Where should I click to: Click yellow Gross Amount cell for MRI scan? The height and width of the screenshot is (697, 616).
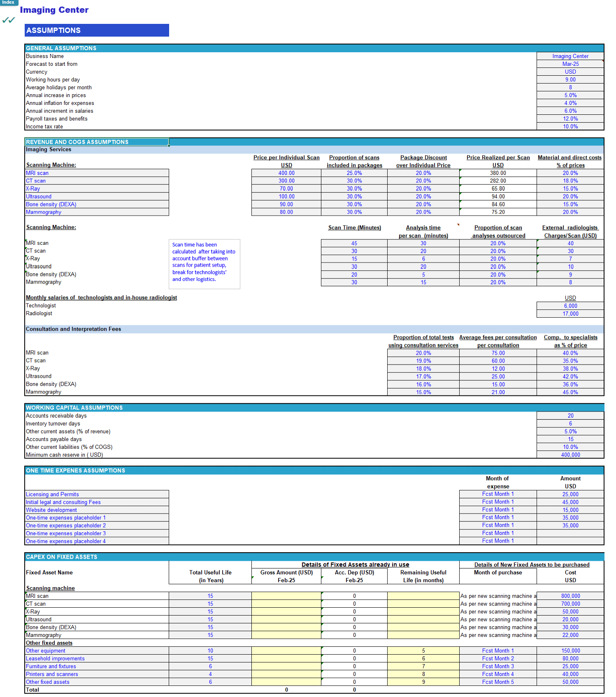click(286, 596)
